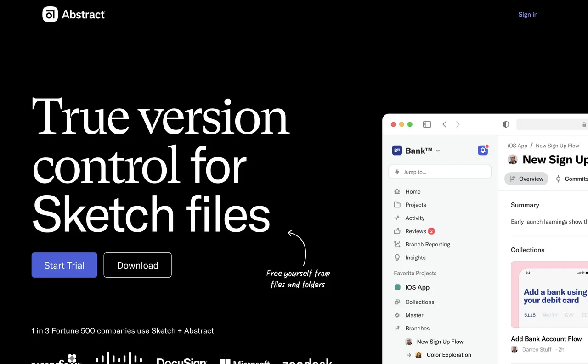Click the Abstract logo icon
Screen dimensions: 588x364
50,14
